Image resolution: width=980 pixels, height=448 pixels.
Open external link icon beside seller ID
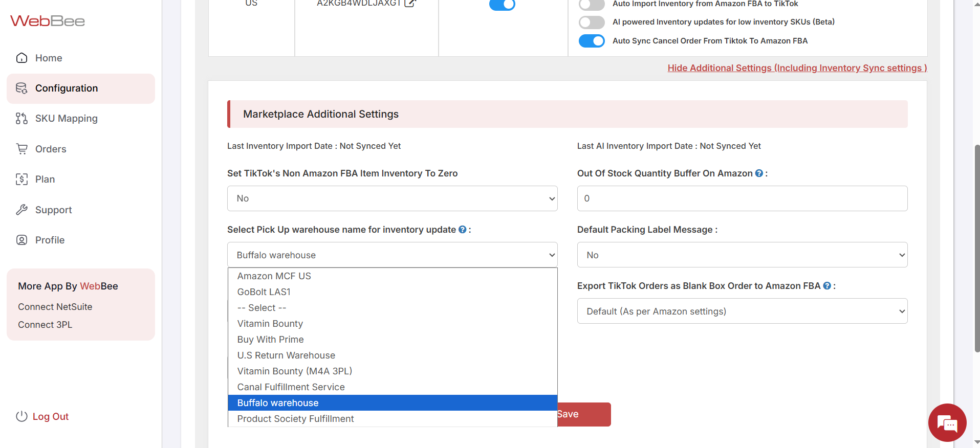pyautogui.click(x=410, y=3)
